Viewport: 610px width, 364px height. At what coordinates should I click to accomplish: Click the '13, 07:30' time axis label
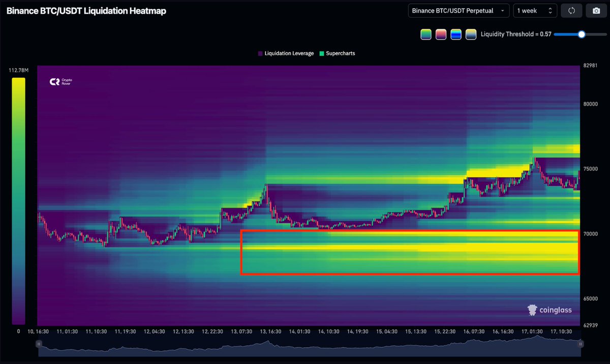click(x=241, y=332)
